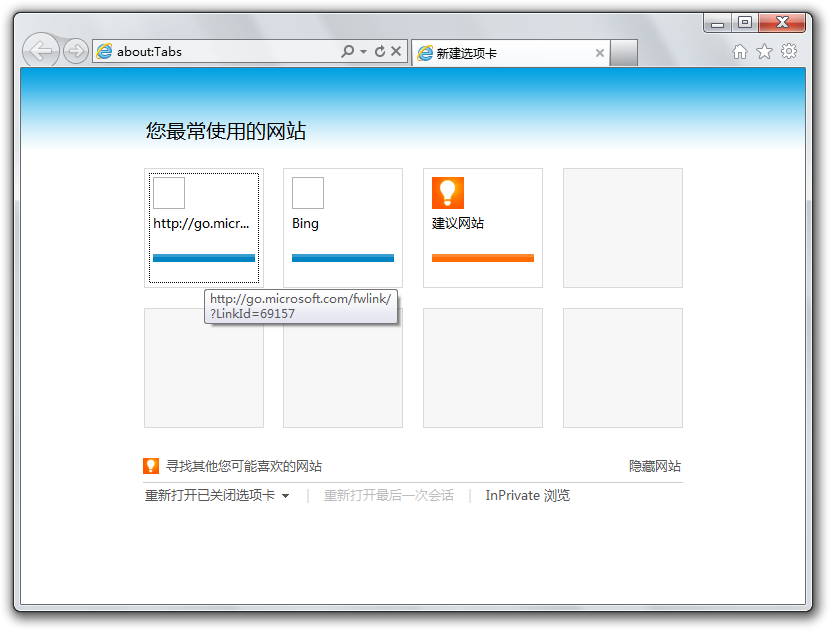831x631 pixels.
Task: Click the small lightbulb icon near 寻找其他
Action: click(x=151, y=466)
